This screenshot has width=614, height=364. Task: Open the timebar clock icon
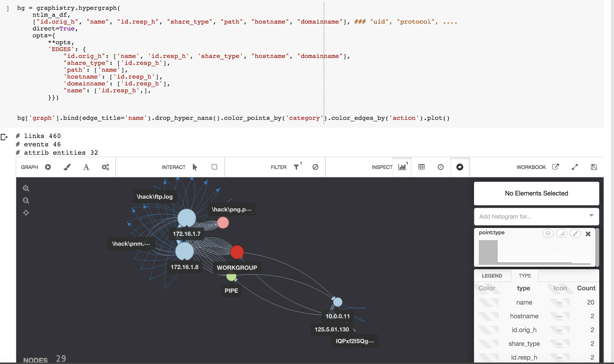click(x=441, y=167)
